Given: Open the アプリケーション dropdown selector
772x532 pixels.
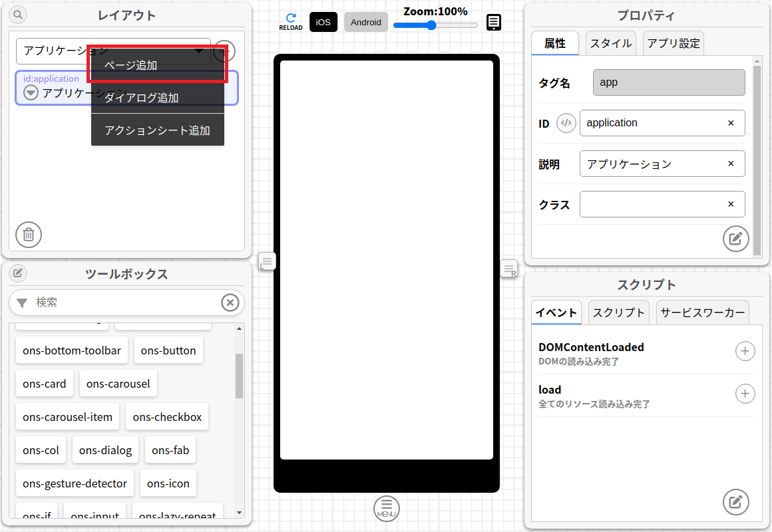Looking at the screenshot, I should click(x=53, y=51).
